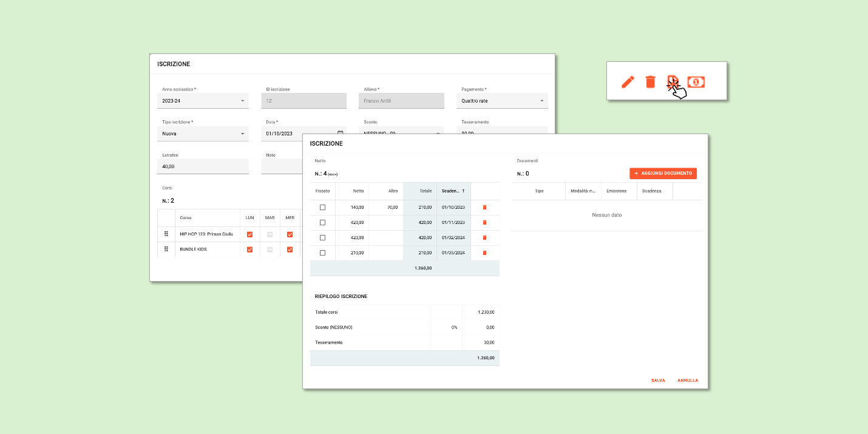Click the pencil edit icon

[x=628, y=82]
